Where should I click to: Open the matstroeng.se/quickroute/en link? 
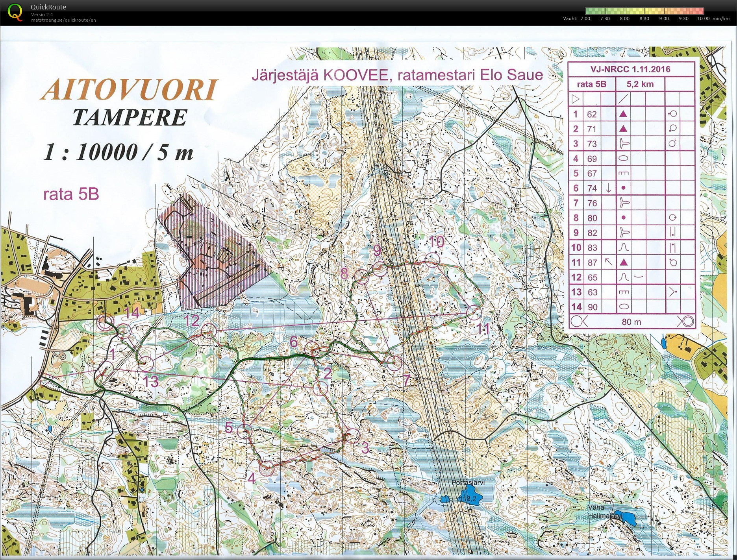click(63, 20)
